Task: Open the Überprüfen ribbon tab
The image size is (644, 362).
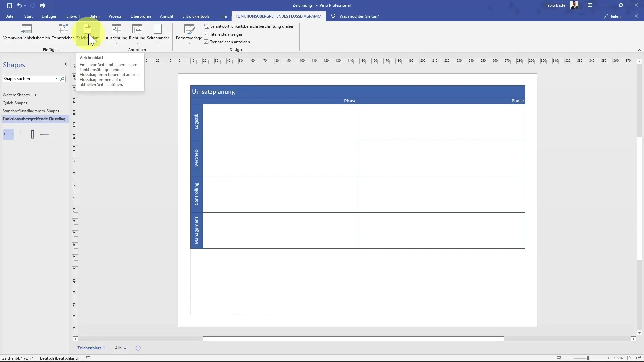Action: (x=141, y=16)
